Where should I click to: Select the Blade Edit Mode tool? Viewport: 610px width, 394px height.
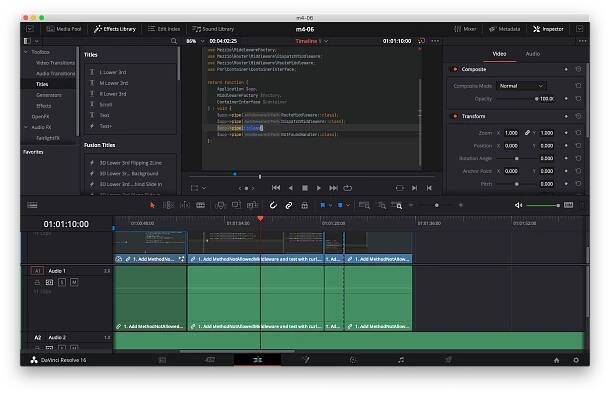point(200,205)
